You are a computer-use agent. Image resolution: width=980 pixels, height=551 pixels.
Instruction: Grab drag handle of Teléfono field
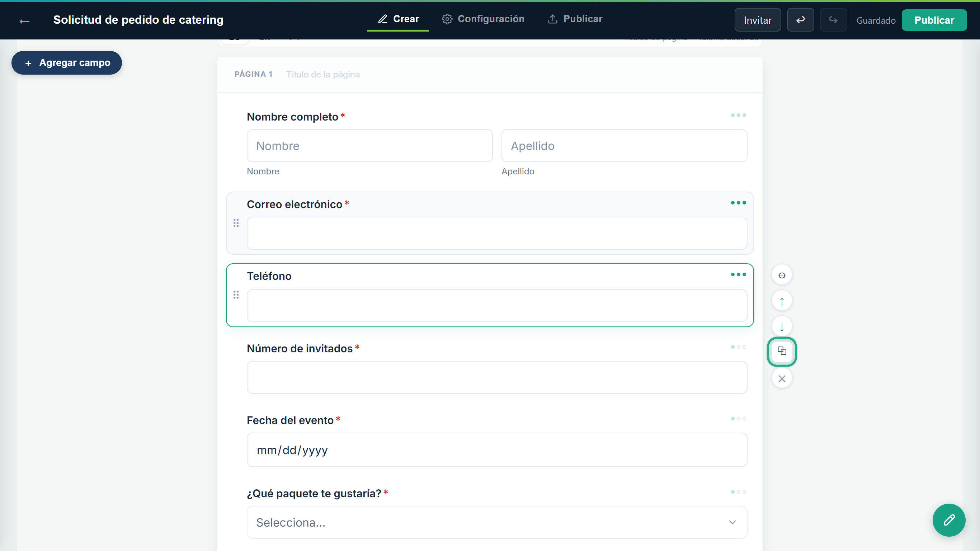(x=236, y=295)
